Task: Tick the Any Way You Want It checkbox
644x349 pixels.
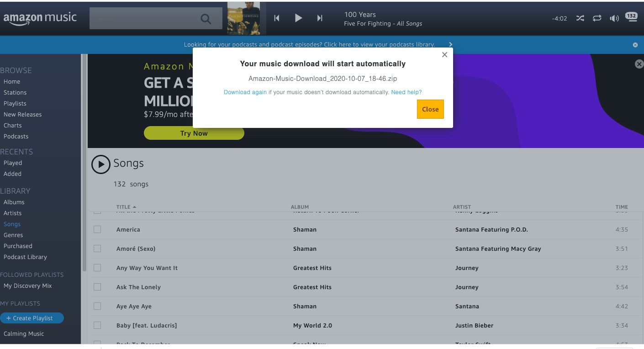Action: (x=97, y=268)
